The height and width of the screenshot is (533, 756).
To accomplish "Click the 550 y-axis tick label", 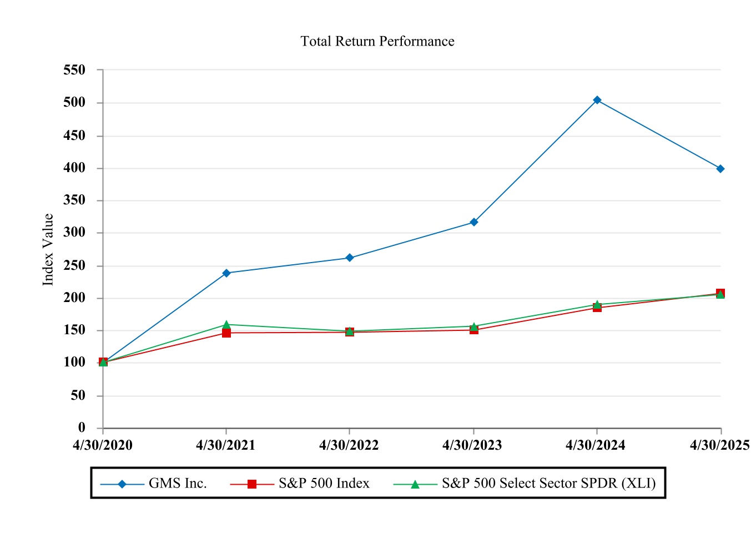I will (x=74, y=70).
